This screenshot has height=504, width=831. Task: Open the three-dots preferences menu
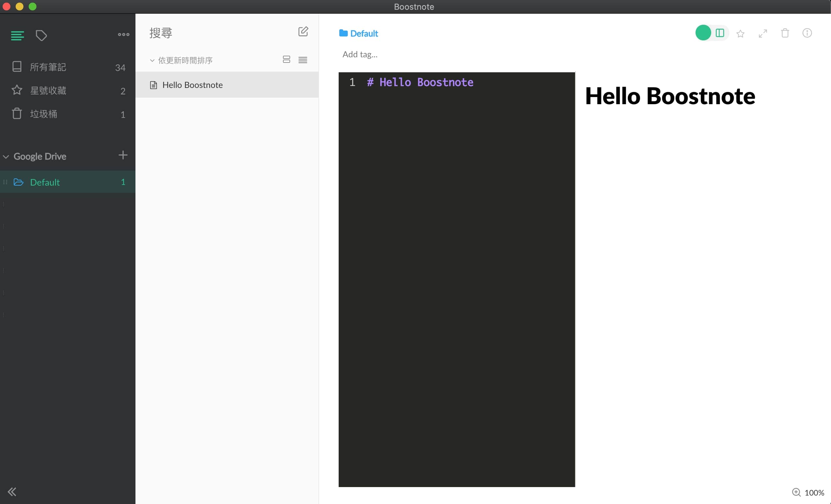click(x=123, y=35)
